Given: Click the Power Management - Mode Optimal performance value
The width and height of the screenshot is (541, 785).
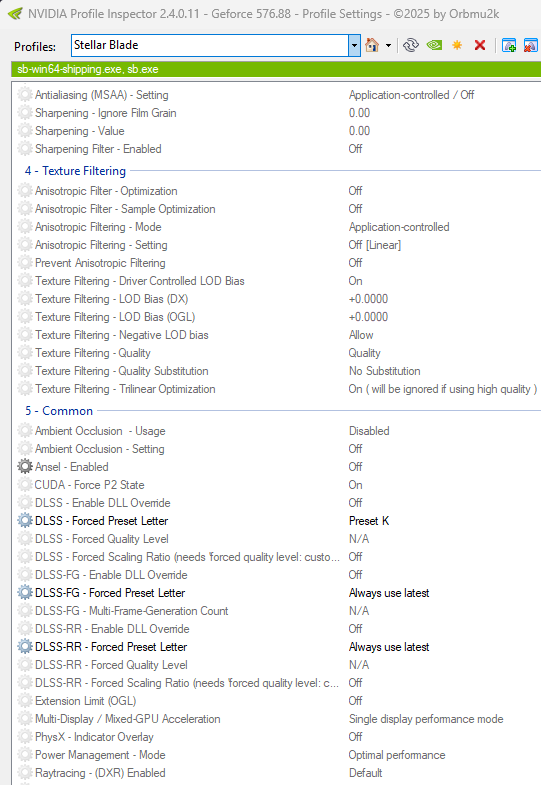Looking at the screenshot, I should [397, 755].
